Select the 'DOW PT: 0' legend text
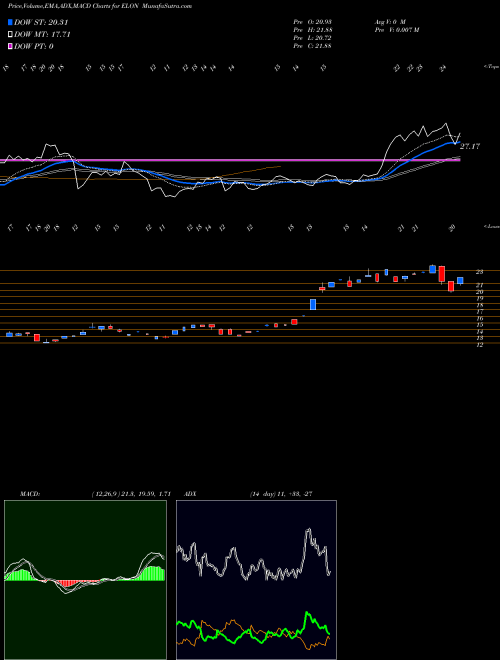500x660 pixels. pyautogui.click(x=34, y=46)
